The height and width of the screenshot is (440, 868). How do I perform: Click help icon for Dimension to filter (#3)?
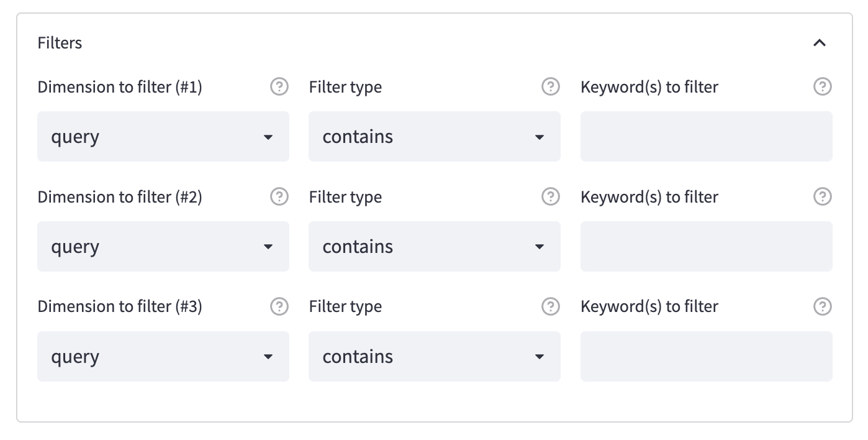tap(279, 306)
